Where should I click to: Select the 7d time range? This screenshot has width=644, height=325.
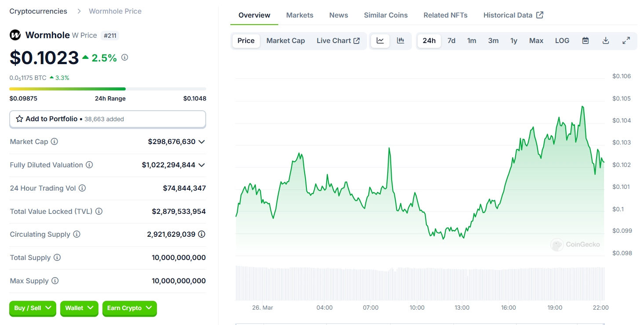pos(451,41)
